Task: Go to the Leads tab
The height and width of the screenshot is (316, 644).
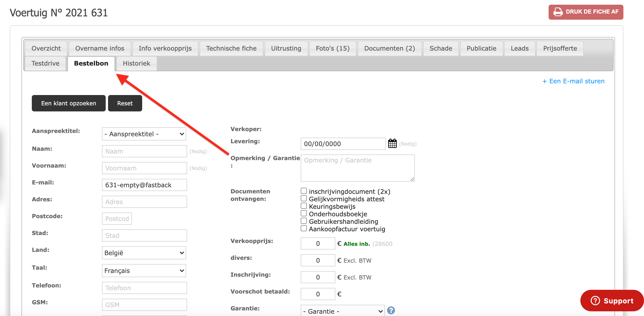Action: click(520, 48)
